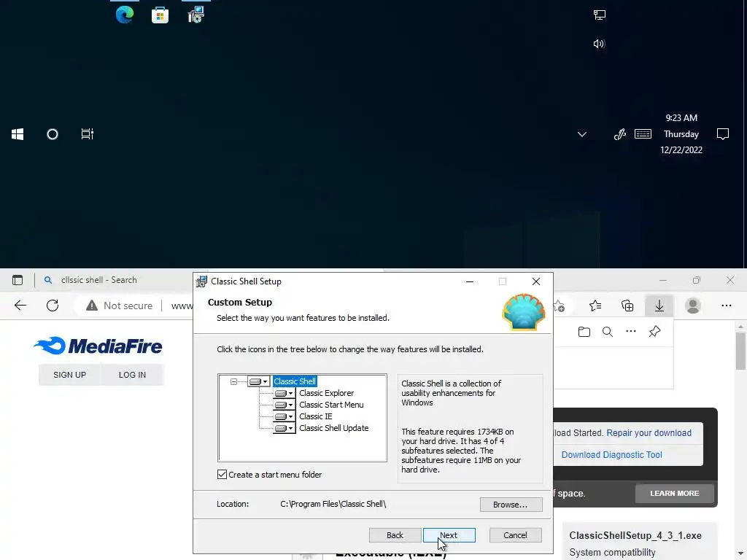This screenshot has width=747, height=560.
Task: Open Microsoft Edge from the taskbar
Action: 124,15
